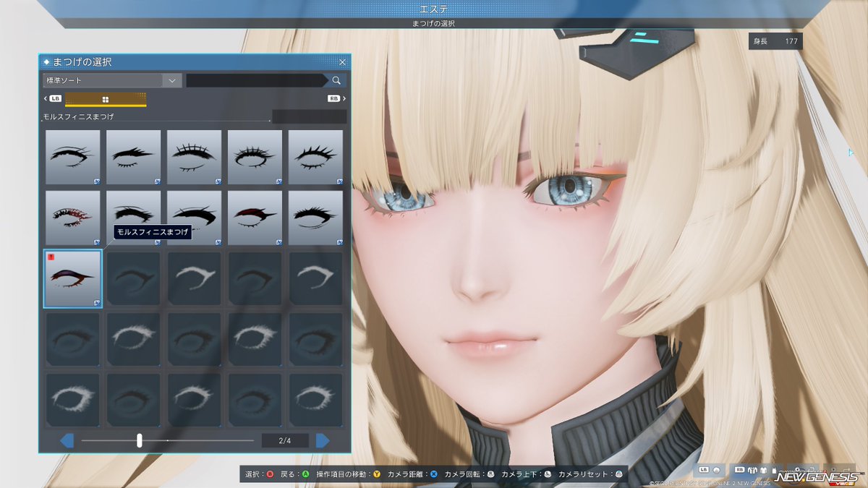Viewport: 868px width, 488px height.
Task: Go to the previous page arrow
Action: (x=67, y=440)
